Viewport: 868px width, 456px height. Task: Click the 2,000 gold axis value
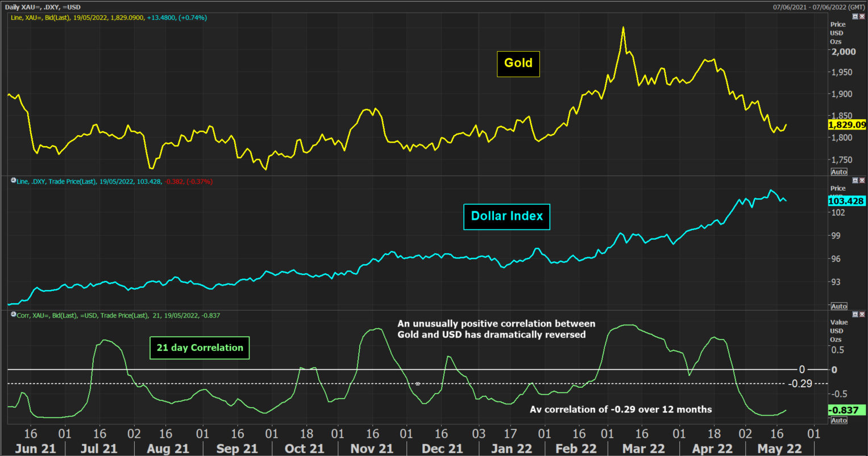(x=843, y=52)
